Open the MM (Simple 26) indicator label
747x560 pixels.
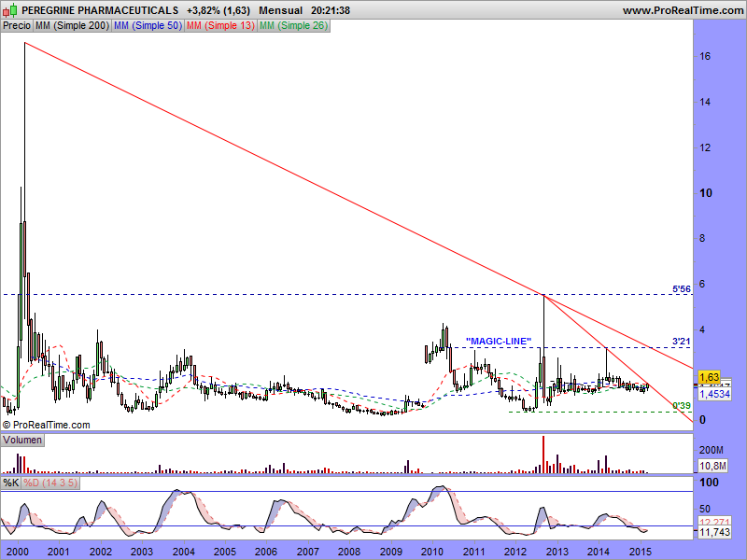coord(293,26)
